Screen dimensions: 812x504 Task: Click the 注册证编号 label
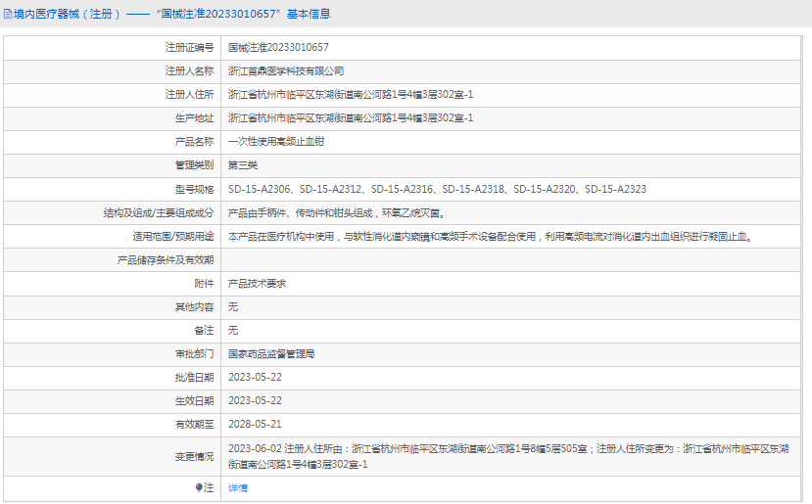[190, 48]
